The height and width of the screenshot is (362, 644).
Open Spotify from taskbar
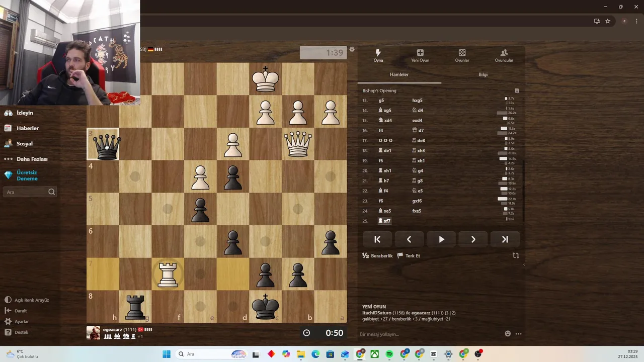point(389,354)
